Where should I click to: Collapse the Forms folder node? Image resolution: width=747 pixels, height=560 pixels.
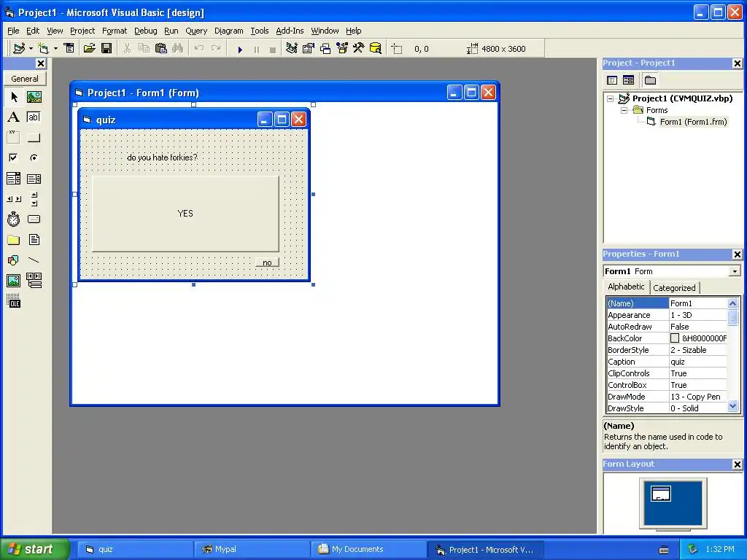(x=624, y=110)
